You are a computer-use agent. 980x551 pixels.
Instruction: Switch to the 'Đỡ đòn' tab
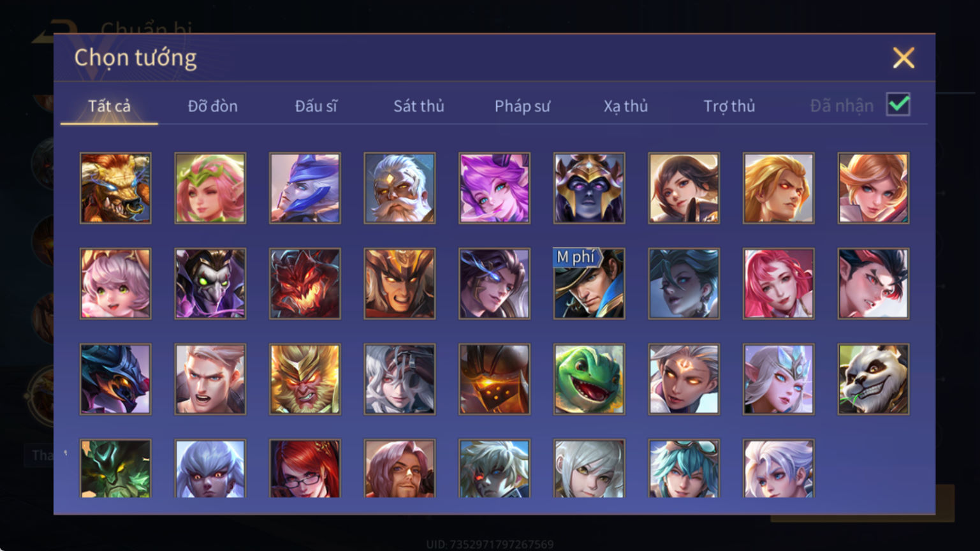[212, 106]
